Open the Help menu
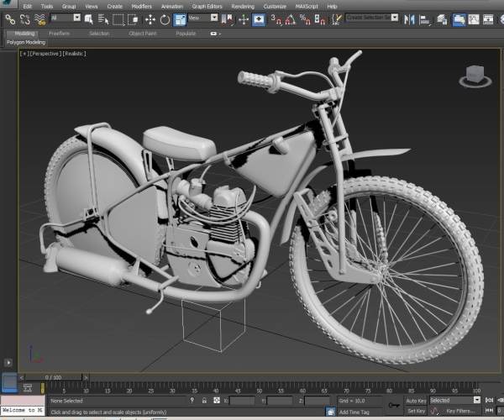Screen dimensions: 504x420 tap(332, 6)
